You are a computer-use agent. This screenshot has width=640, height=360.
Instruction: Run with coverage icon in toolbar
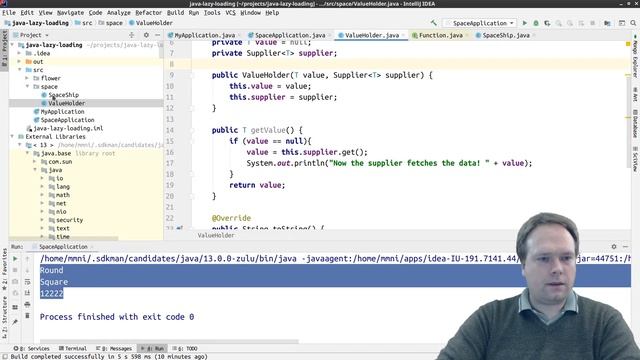[x=547, y=23]
